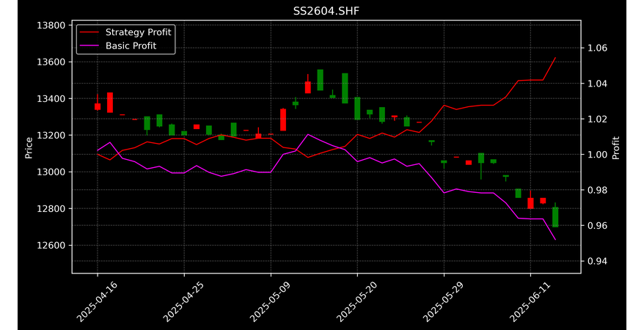Click the 13000 price axis label
This screenshot has width=644, height=330.
click(x=51, y=172)
